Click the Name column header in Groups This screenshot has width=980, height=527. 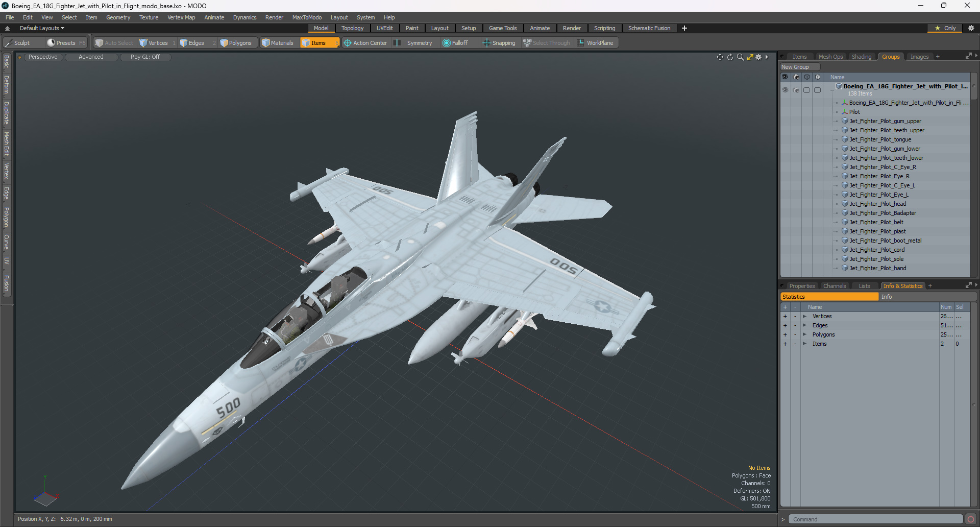click(837, 77)
